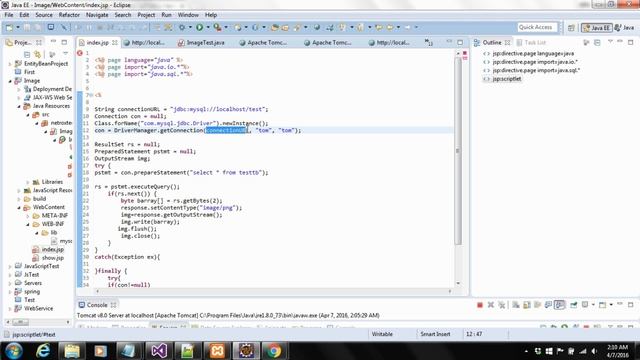Open XAMPP from the taskbar
The height and width of the screenshot is (360, 640).
[217, 351]
